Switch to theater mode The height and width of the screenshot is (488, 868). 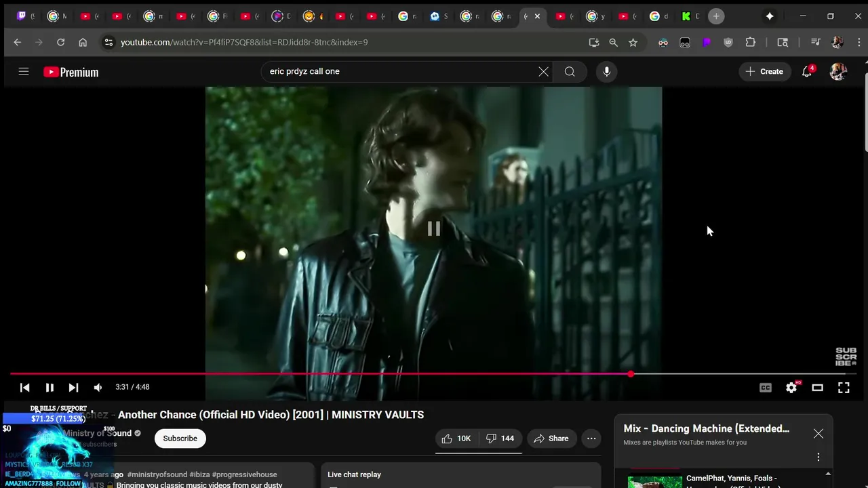point(817,387)
